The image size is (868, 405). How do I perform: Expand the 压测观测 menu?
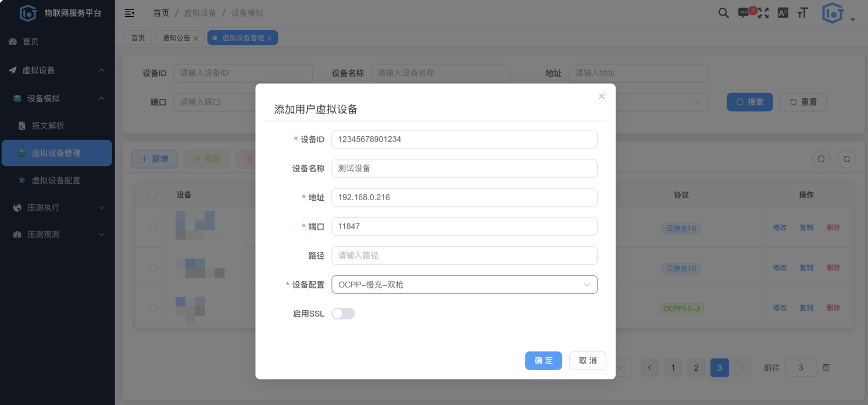[102, 235]
